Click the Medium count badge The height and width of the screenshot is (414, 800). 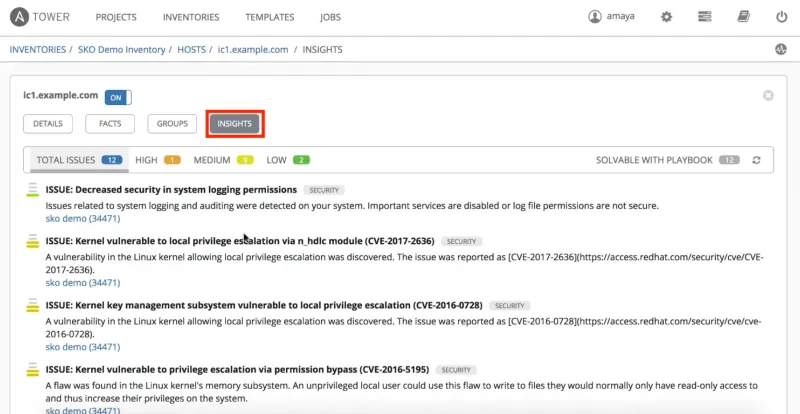245,160
